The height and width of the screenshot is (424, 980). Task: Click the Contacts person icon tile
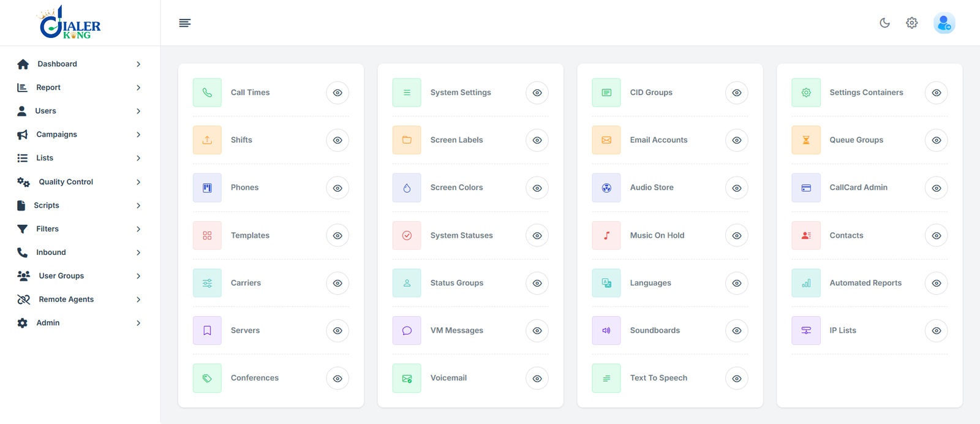coord(806,235)
